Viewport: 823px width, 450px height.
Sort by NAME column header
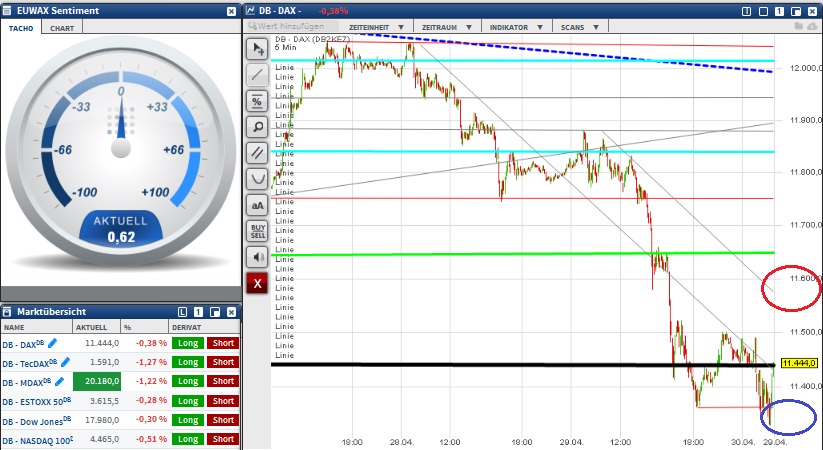point(36,327)
